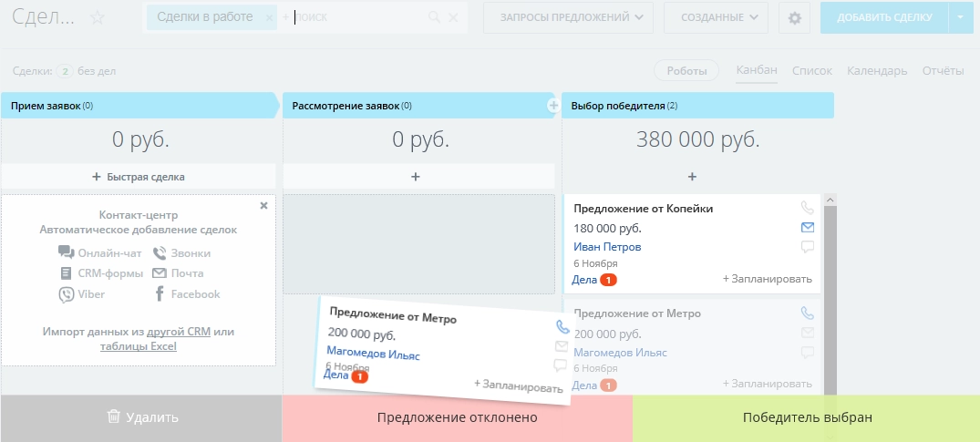Choose the 'Facebook' channel icon
The image size is (980, 442).
(x=160, y=293)
